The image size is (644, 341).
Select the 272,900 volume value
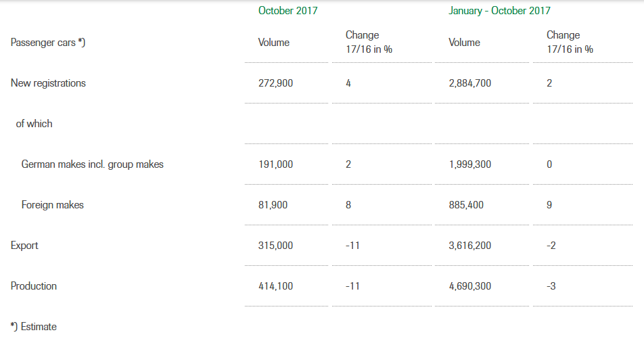[x=275, y=83]
